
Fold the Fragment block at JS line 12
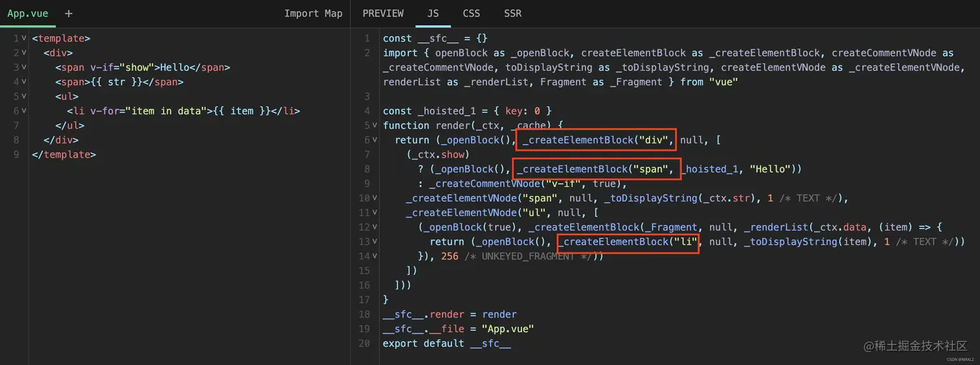pos(375,228)
